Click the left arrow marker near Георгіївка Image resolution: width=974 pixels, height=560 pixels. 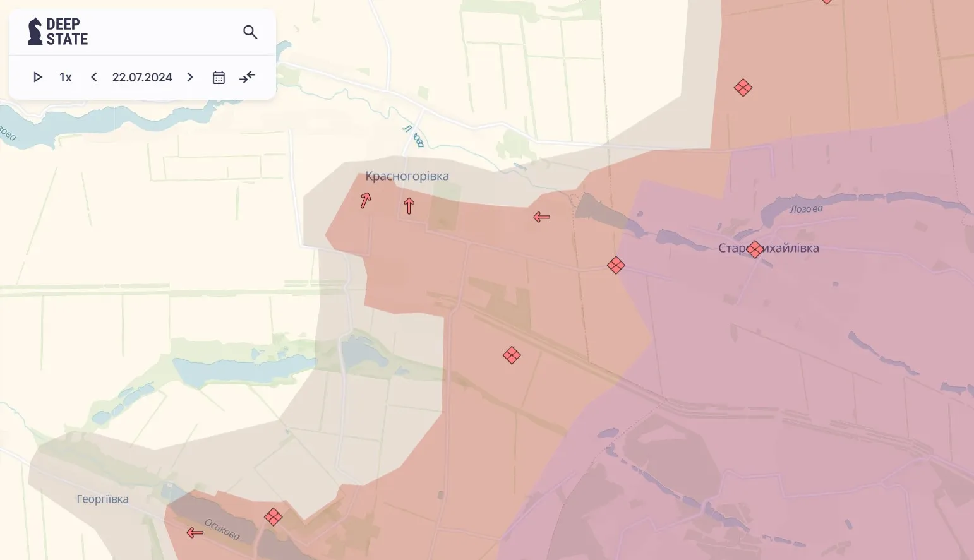[x=195, y=533]
